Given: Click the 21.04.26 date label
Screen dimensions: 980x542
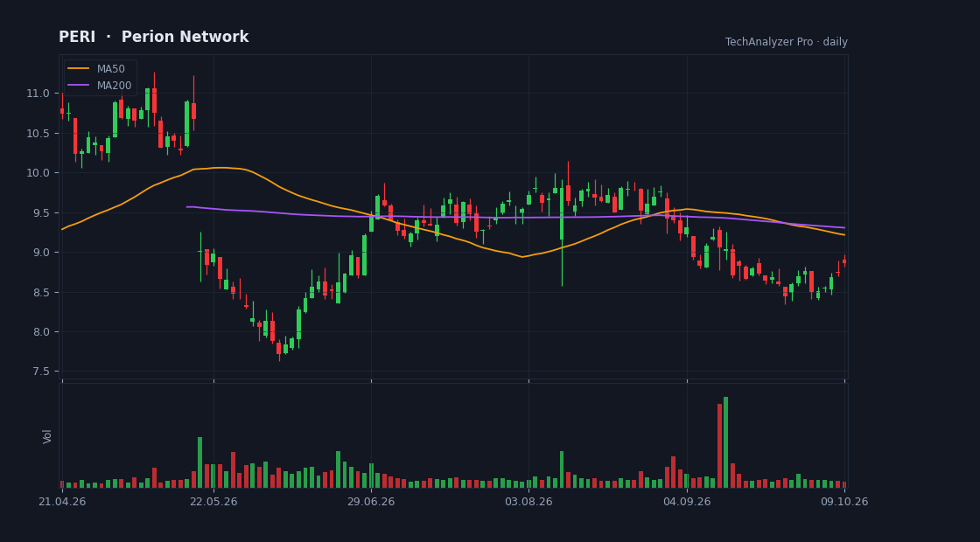Looking at the screenshot, I should [x=62, y=502].
